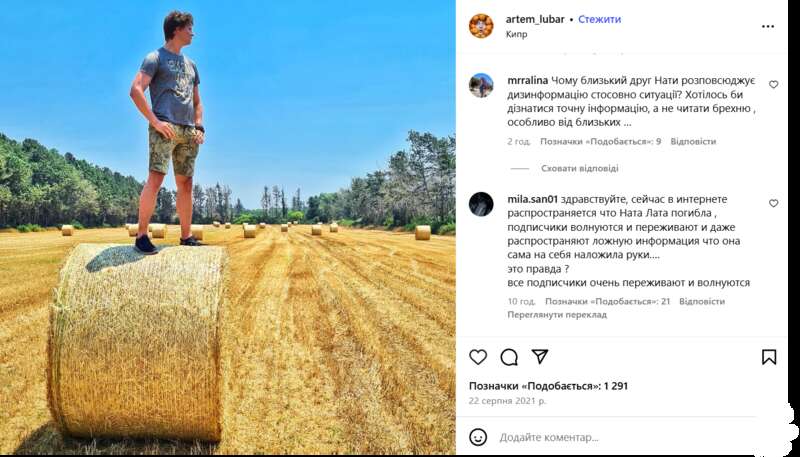
Task: Open artem_lubar profile avatar
Action: click(481, 26)
